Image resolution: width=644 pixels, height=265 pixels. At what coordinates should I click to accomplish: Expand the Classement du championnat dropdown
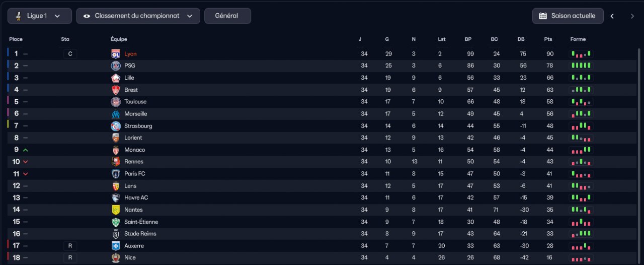[138, 16]
